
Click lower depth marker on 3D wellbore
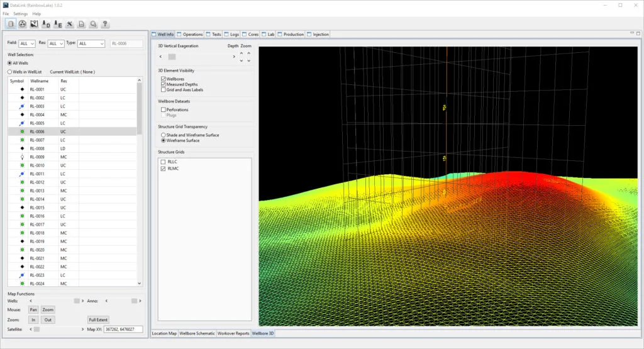click(445, 158)
